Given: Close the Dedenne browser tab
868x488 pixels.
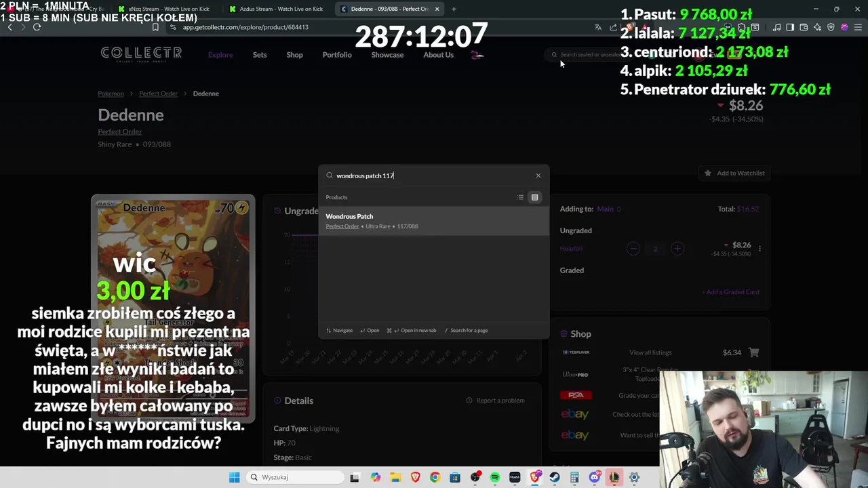Looking at the screenshot, I should pos(437,9).
